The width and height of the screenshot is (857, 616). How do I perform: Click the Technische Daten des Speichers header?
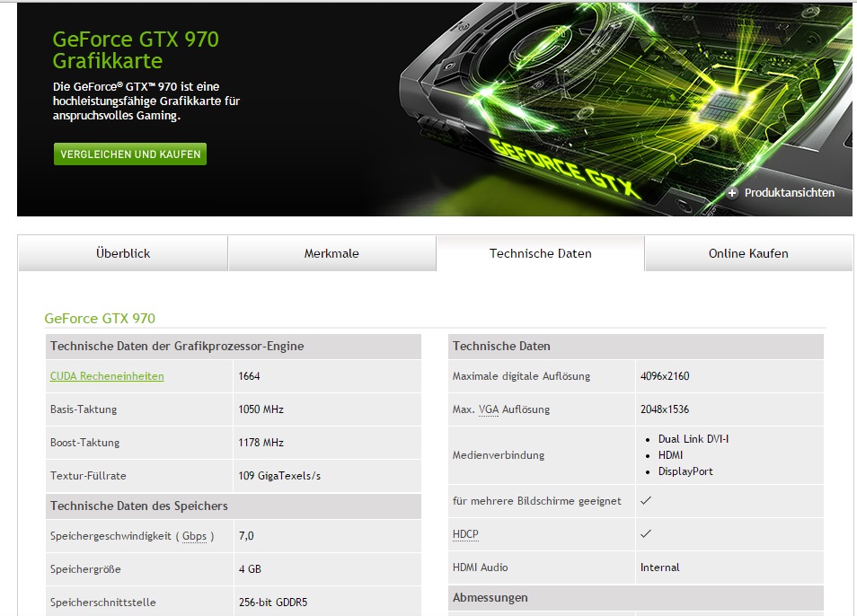pyautogui.click(x=234, y=506)
